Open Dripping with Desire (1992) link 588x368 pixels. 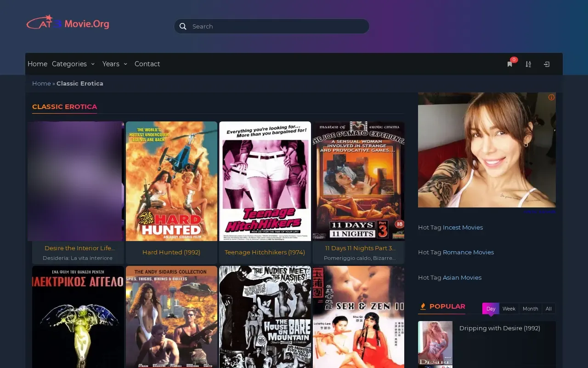(500, 328)
